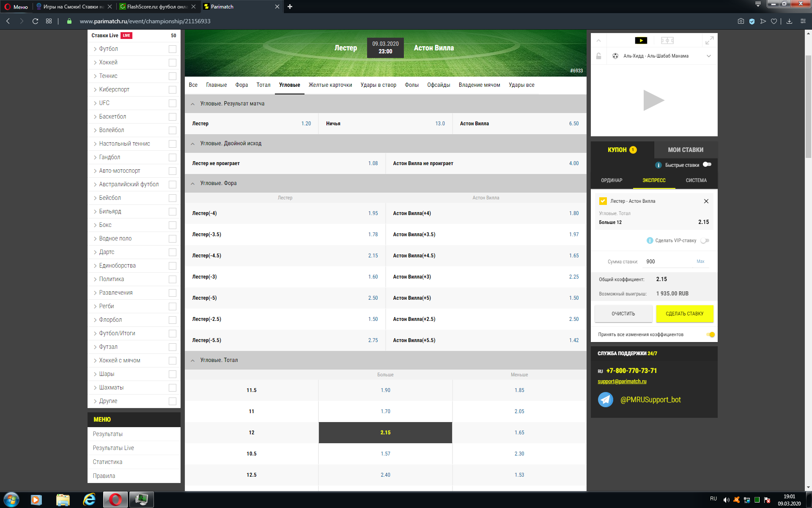Screen dimensions: 812x508
Task: Collapse the video panel with up chevron
Action: pyautogui.click(x=598, y=41)
